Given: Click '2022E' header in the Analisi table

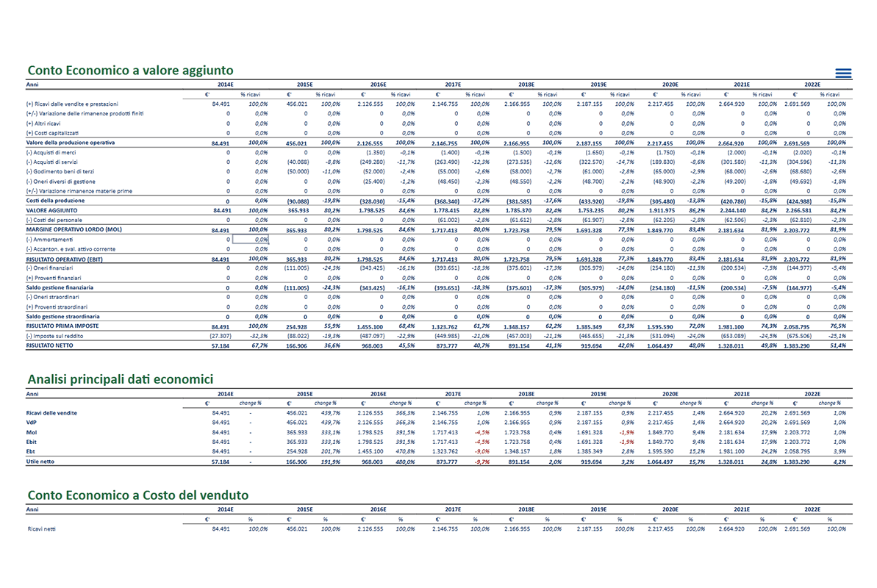Looking at the screenshot, I should pos(812,395).
